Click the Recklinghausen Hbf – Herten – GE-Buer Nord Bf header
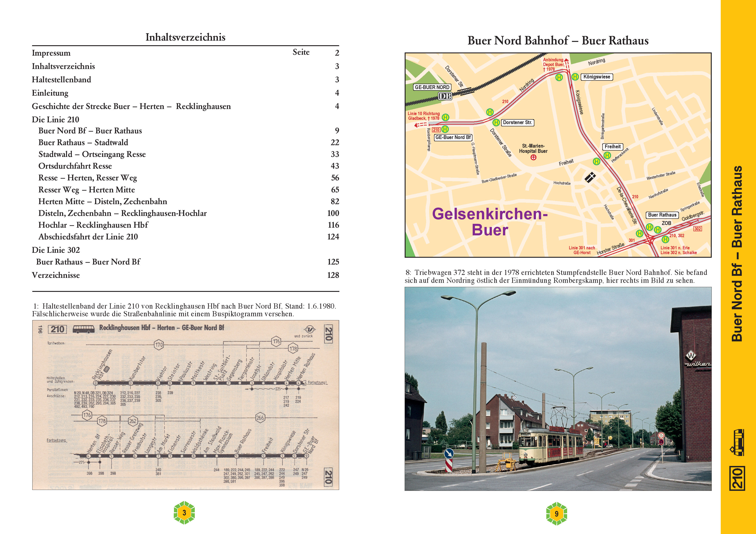This screenshot has width=756, height=534. (162, 328)
